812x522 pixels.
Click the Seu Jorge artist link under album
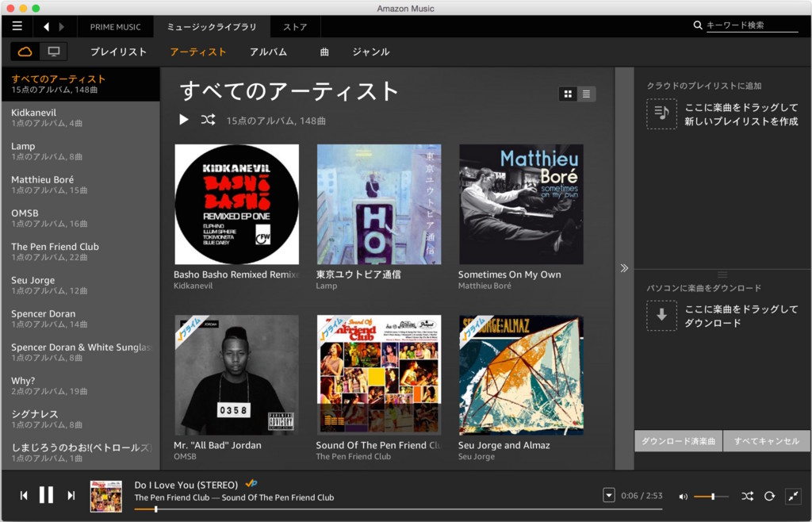pos(477,457)
